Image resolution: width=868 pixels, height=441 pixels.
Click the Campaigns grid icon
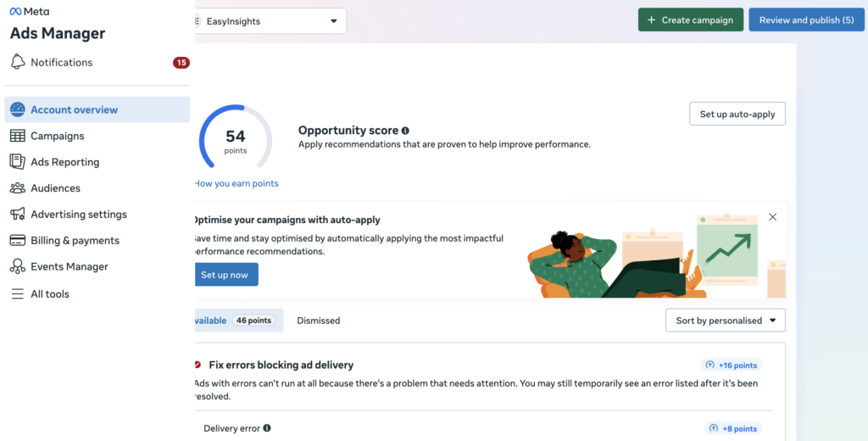point(18,136)
